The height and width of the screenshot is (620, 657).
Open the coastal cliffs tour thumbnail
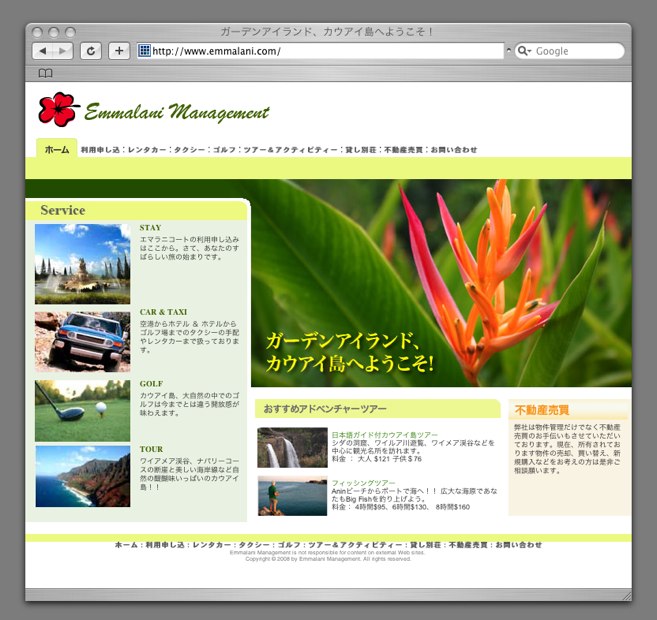click(83, 476)
